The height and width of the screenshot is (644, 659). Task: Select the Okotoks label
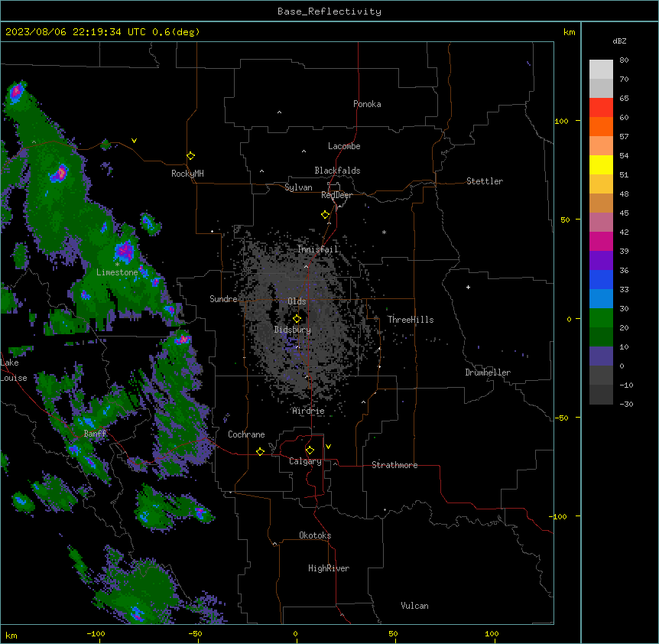(315, 535)
